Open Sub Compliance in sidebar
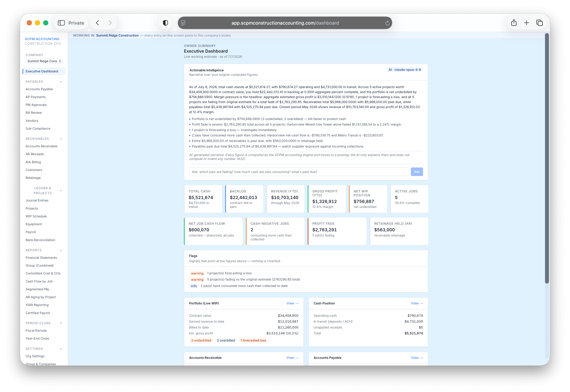The width and height of the screenshot is (570, 392). pyautogui.click(x=38, y=128)
